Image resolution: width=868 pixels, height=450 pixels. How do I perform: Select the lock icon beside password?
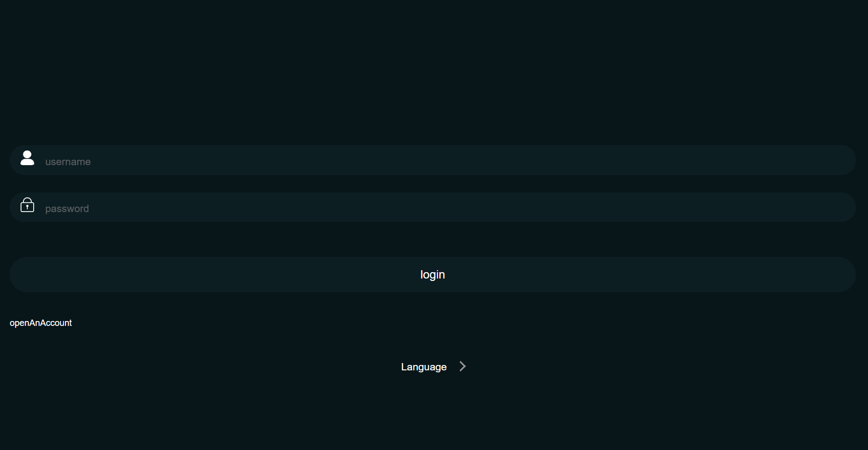pyautogui.click(x=27, y=205)
